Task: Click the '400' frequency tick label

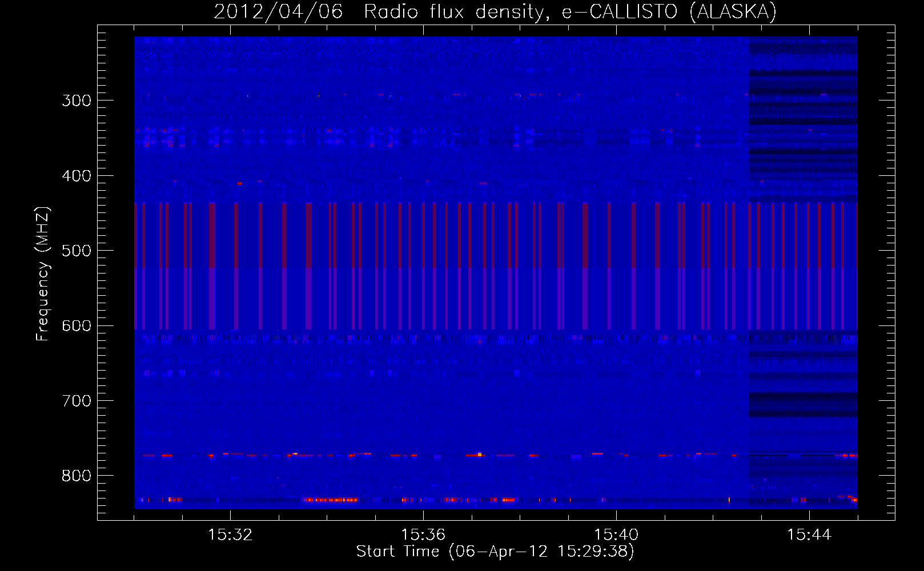Action: coord(77,176)
